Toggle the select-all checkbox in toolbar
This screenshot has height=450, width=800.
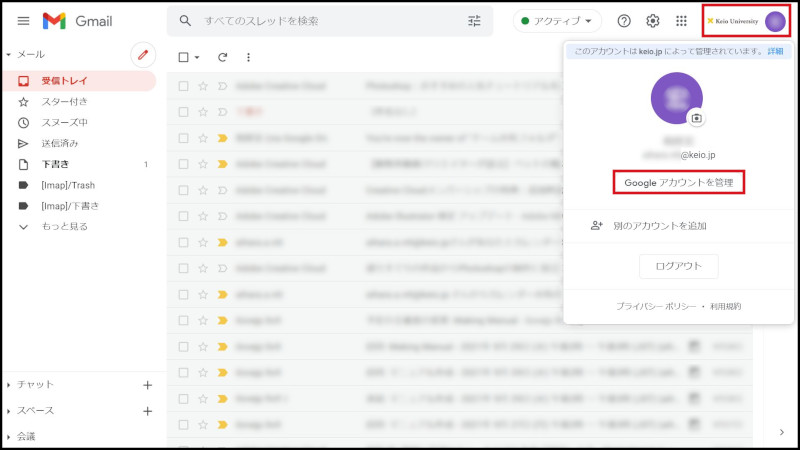click(183, 58)
